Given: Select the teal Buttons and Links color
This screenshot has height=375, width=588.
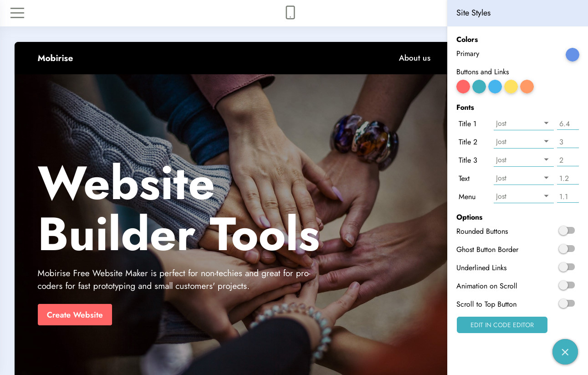Looking at the screenshot, I should click(479, 87).
